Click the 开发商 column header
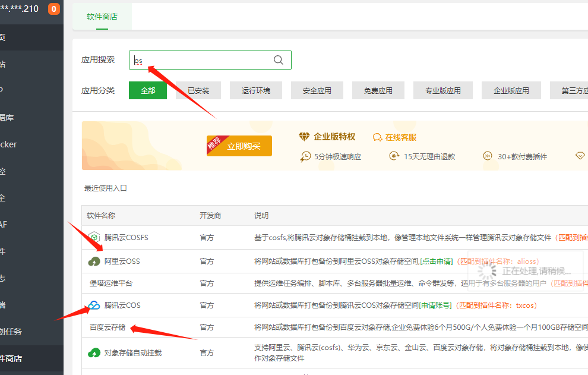Image resolution: width=588 pixels, height=375 pixels. tap(210, 216)
